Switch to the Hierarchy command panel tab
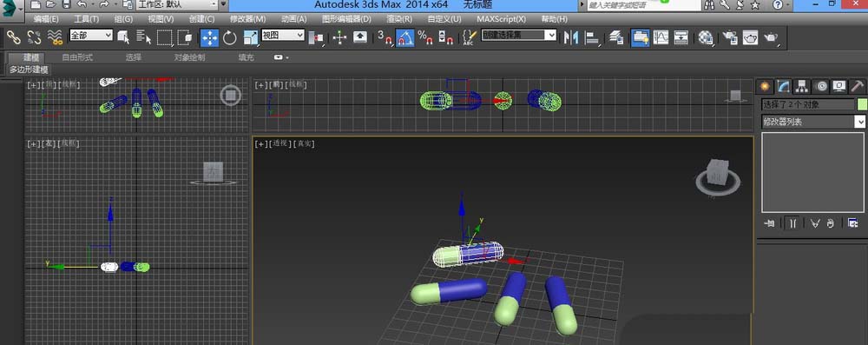This screenshot has height=345, width=868. coord(802,86)
